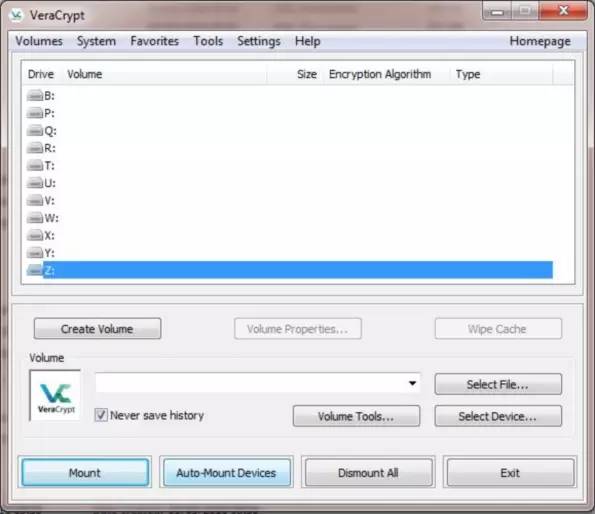This screenshot has height=514, width=595.
Task: Select the W: drive slot icon
Action: pos(35,218)
